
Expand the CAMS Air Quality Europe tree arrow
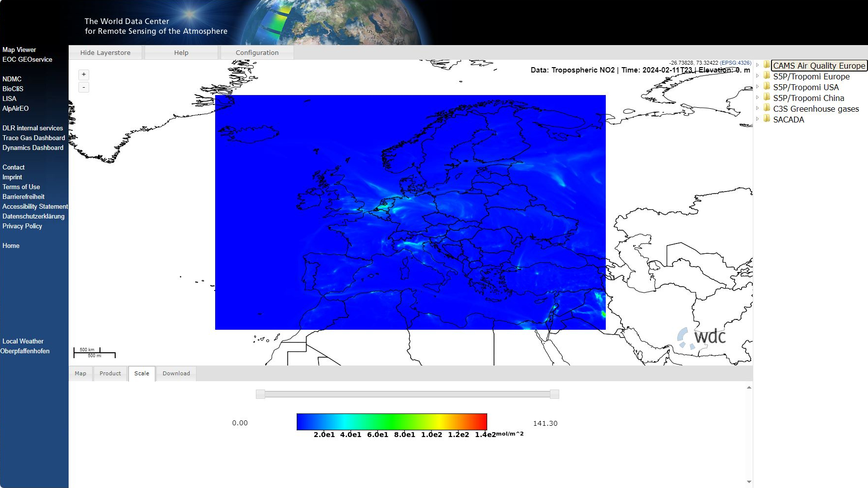point(758,65)
